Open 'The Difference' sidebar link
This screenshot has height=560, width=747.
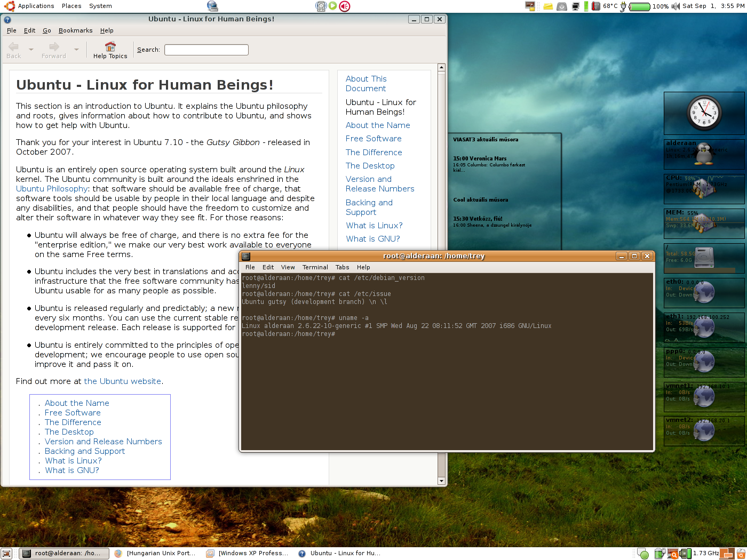pyautogui.click(x=373, y=153)
